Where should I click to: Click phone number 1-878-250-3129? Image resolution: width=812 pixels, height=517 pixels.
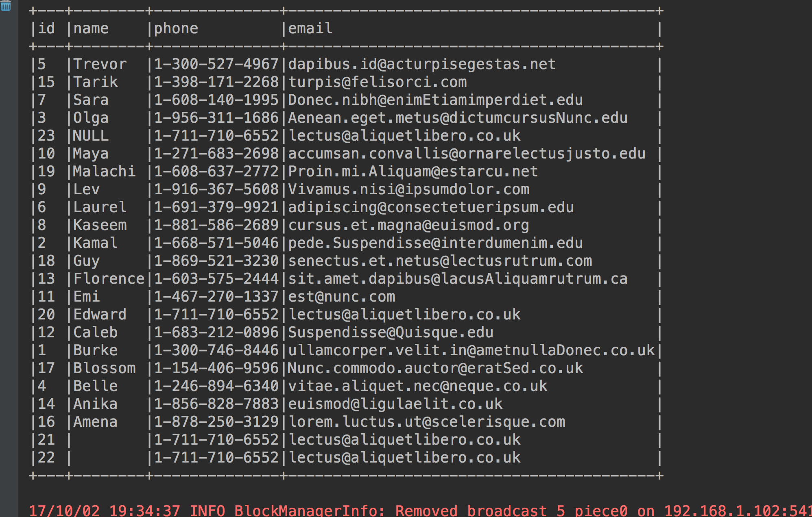(x=216, y=422)
